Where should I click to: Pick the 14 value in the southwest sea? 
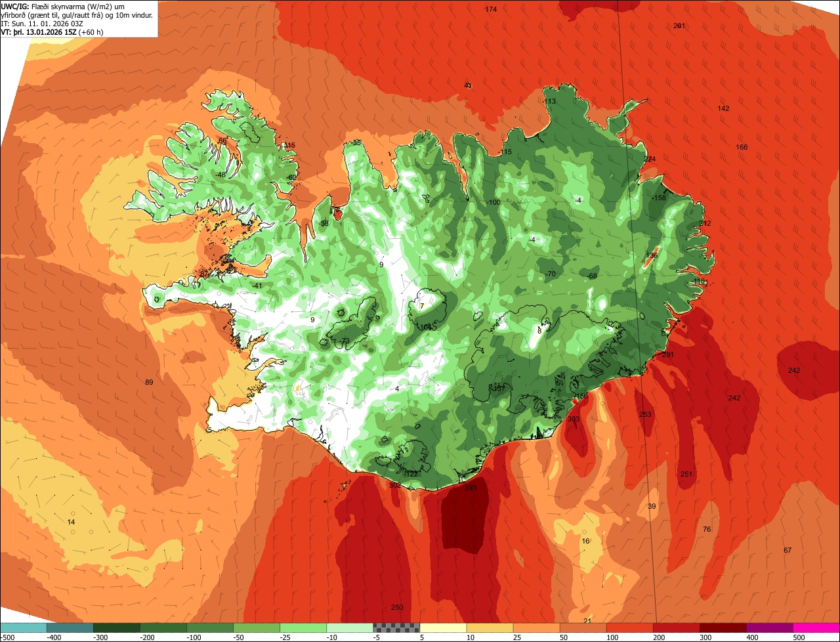tap(72, 521)
